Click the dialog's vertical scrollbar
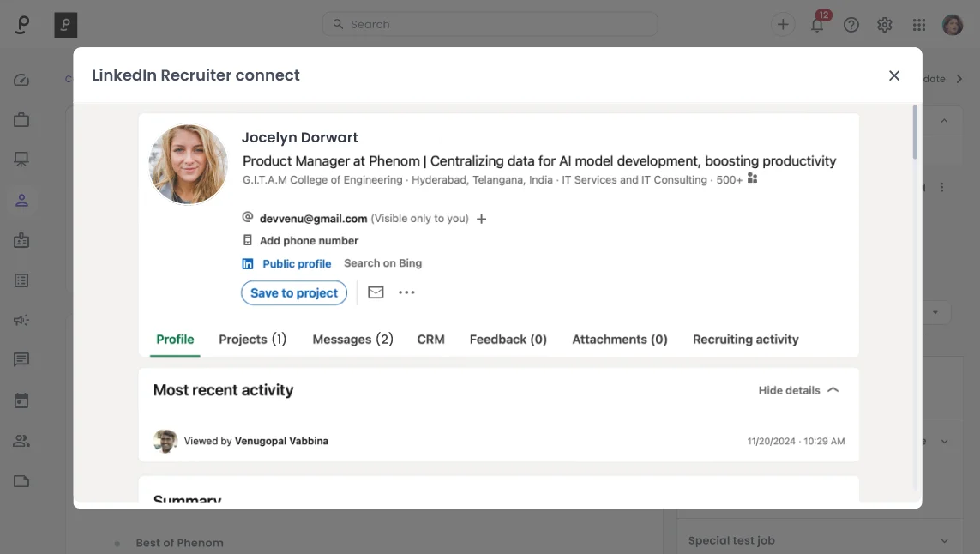The width and height of the screenshot is (980, 554). coord(915,132)
